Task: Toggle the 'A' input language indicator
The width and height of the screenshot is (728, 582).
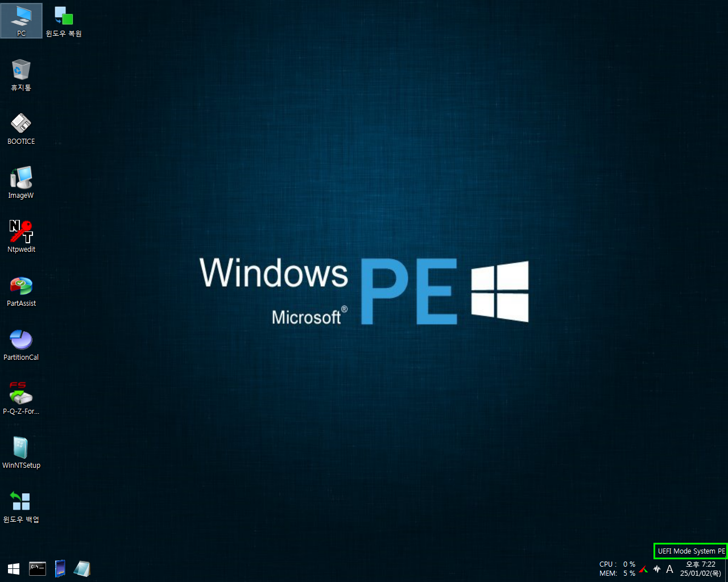Action: click(x=669, y=569)
